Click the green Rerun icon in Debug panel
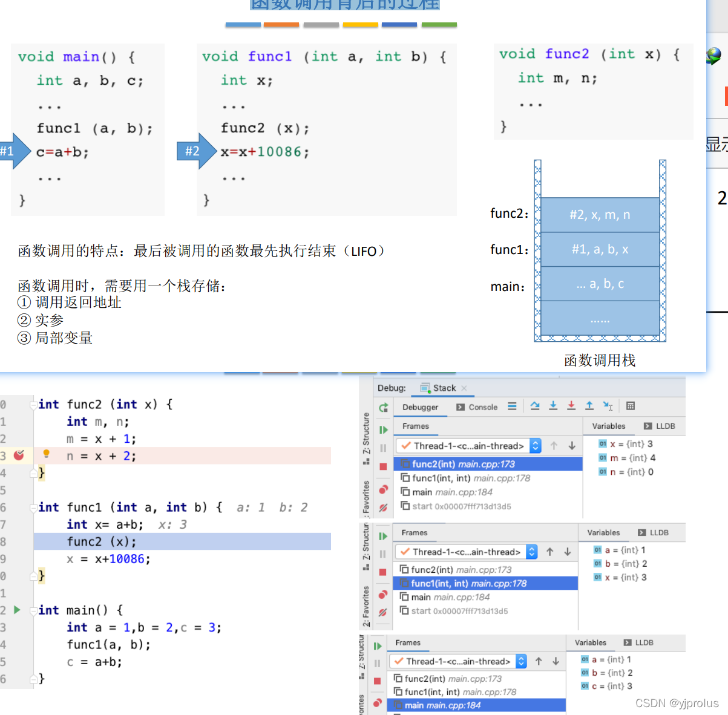Viewport: 728px width, 715px height. (x=383, y=408)
